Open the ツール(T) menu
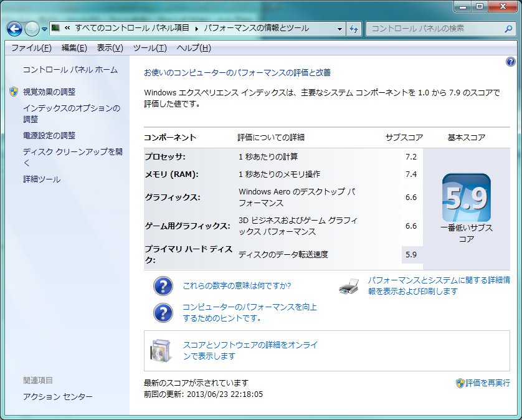The width and height of the screenshot is (522, 420). point(149,48)
